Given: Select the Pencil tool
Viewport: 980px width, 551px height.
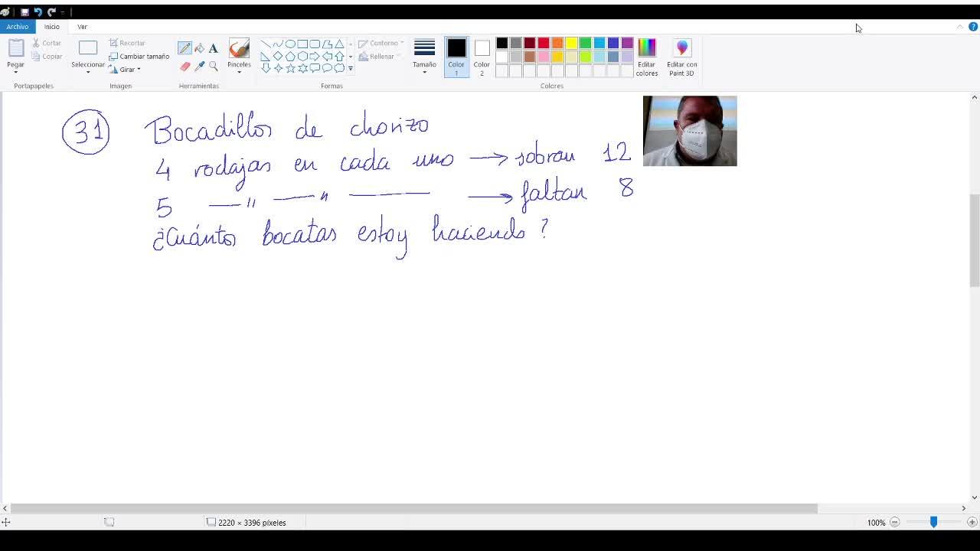Looking at the screenshot, I should [185, 48].
